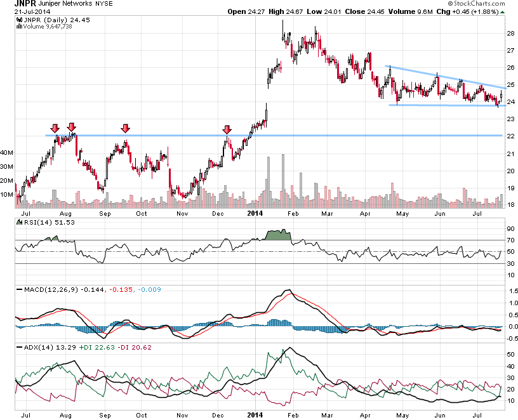Viewport: 518px width, 420px height.
Task: Click the blue -0.009 MACD histogram value
Action: click(x=149, y=289)
